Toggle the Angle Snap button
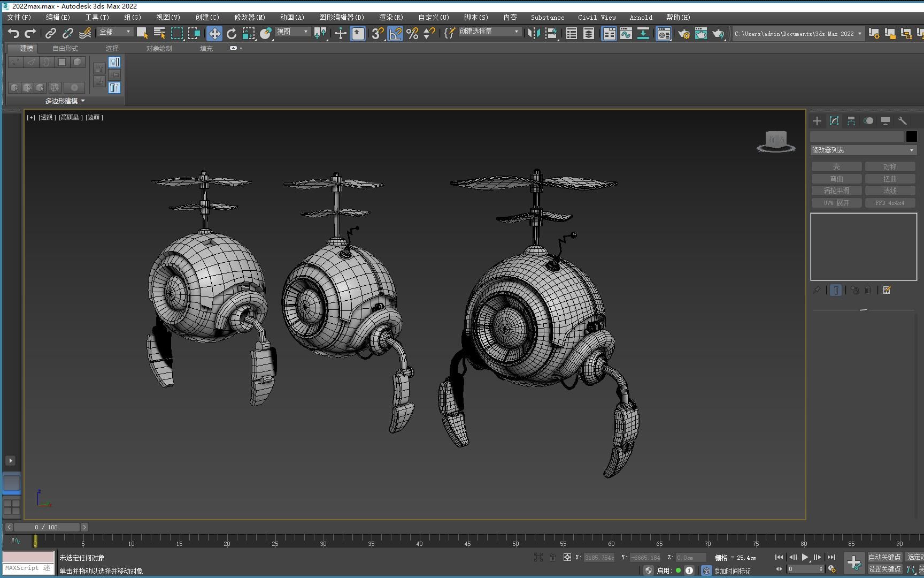This screenshot has width=924, height=578. (x=395, y=34)
